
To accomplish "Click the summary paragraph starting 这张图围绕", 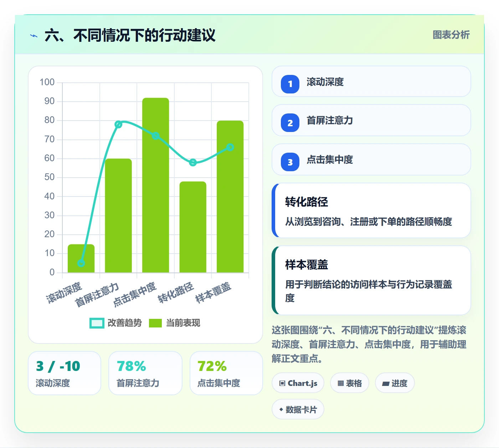I will coord(369,344).
